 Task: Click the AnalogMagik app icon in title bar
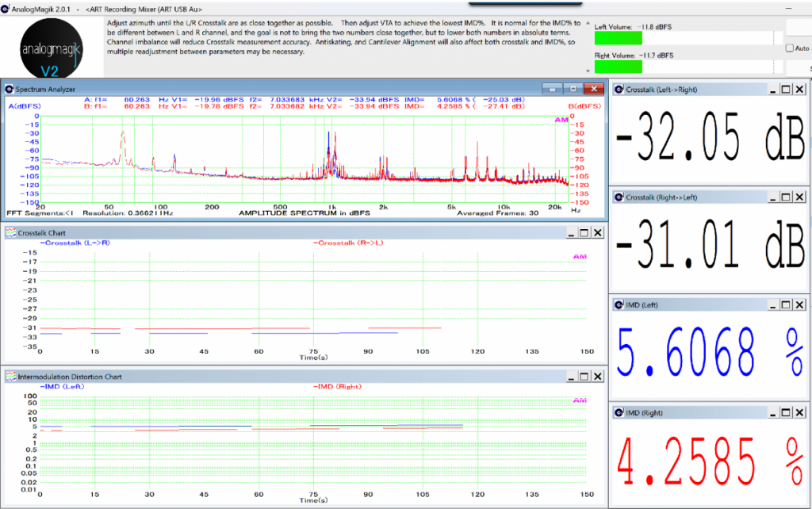coord(6,9)
